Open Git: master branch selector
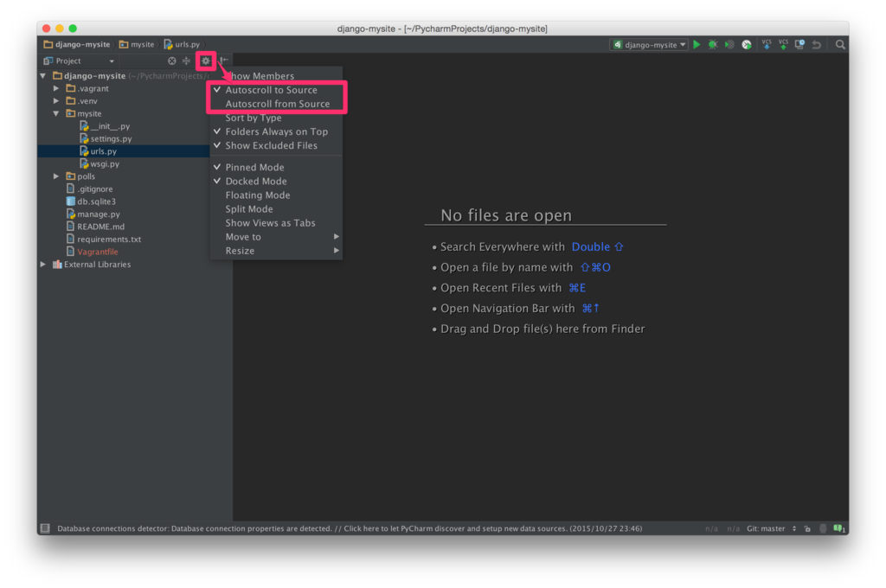This screenshot has height=588, width=886. pyautogui.click(x=771, y=528)
